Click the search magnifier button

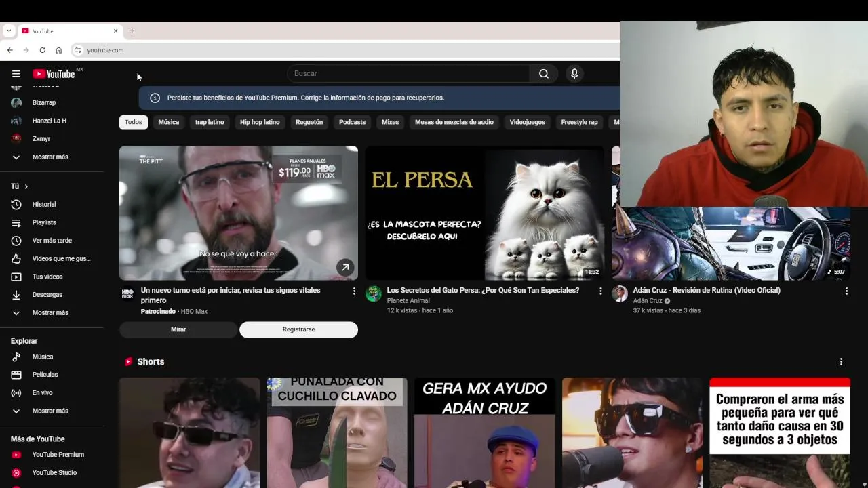pyautogui.click(x=544, y=74)
